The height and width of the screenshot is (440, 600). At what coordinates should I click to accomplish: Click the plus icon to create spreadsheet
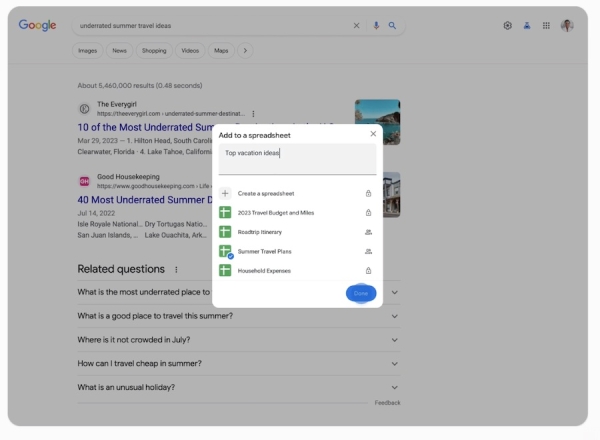(226, 193)
